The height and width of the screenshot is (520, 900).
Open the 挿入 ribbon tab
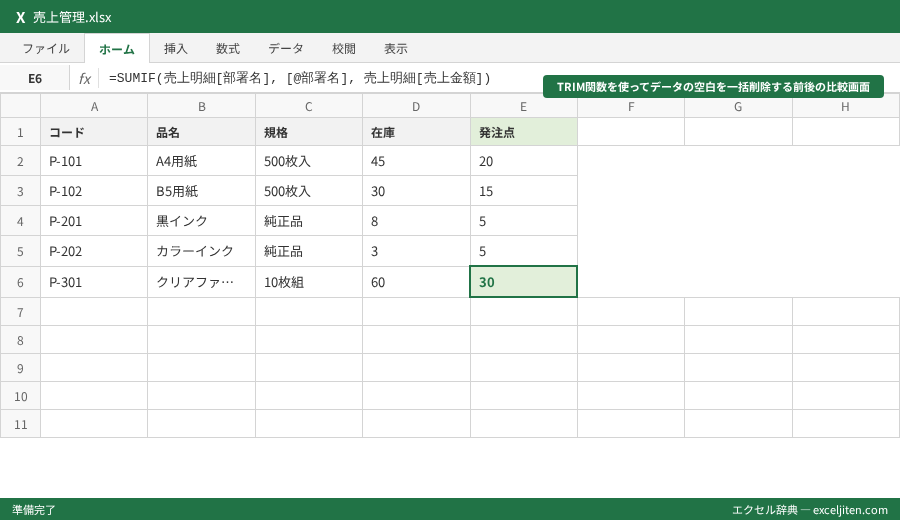point(176,49)
